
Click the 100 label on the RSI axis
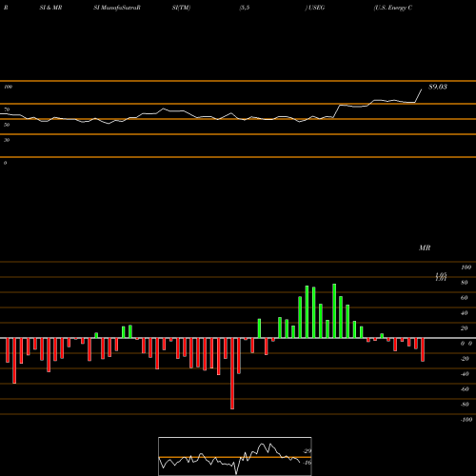[x=8, y=87]
